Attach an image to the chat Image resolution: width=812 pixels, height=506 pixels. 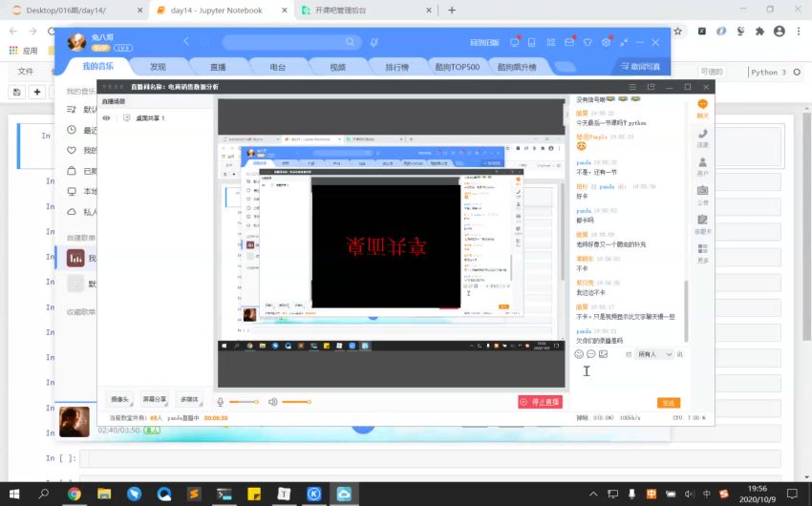[604, 354]
